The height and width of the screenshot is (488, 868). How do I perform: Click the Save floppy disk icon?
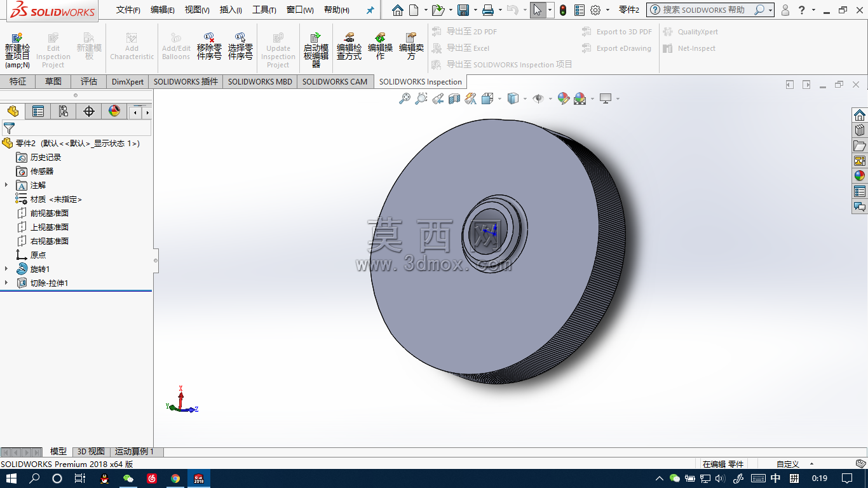[x=463, y=10]
